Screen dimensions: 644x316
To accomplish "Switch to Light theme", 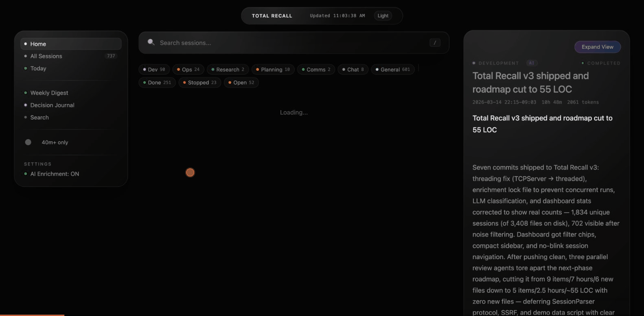I will click(383, 16).
